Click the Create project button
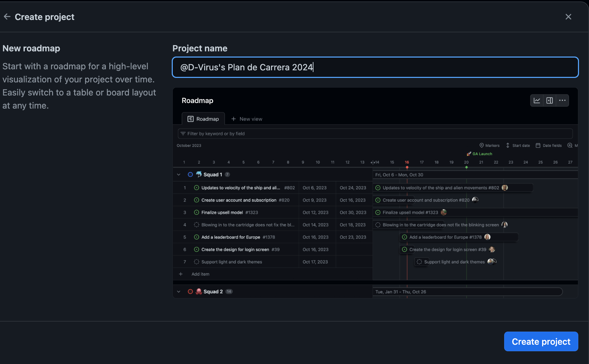This screenshot has height=364, width=589. point(541,342)
